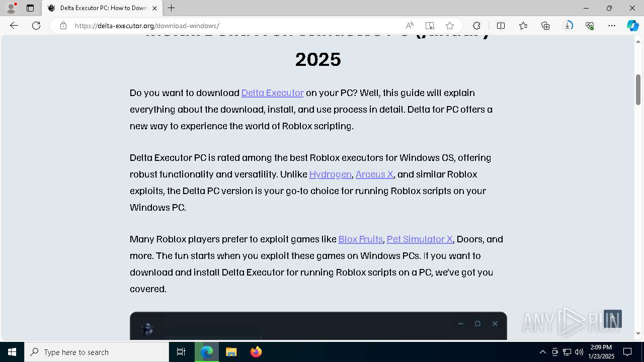Launch Copilot sidebar

pyautogui.click(x=632, y=26)
